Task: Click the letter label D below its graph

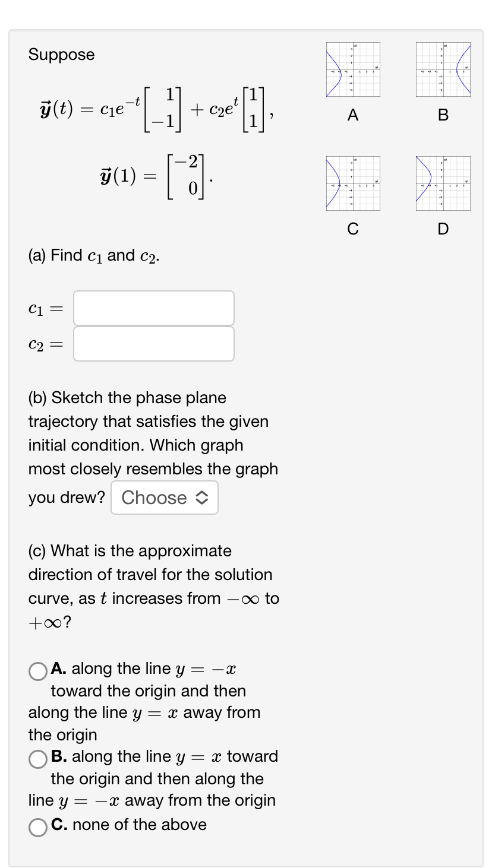Action: pos(443,229)
